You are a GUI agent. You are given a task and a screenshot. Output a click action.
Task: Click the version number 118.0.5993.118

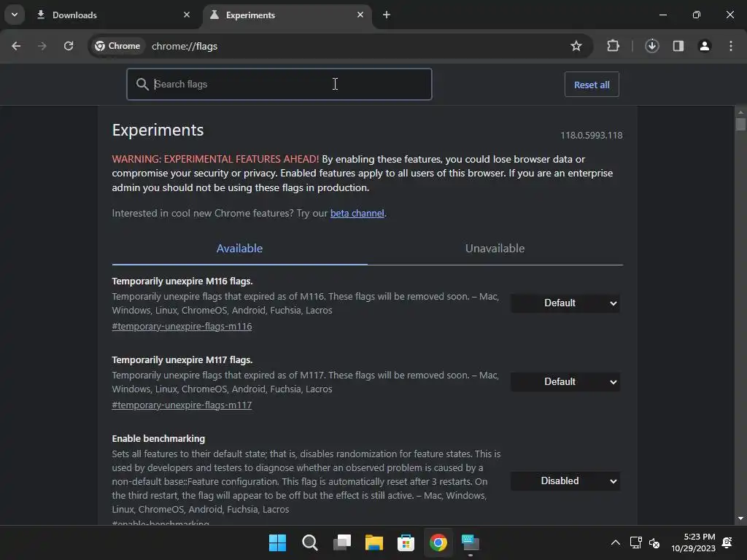click(591, 135)
